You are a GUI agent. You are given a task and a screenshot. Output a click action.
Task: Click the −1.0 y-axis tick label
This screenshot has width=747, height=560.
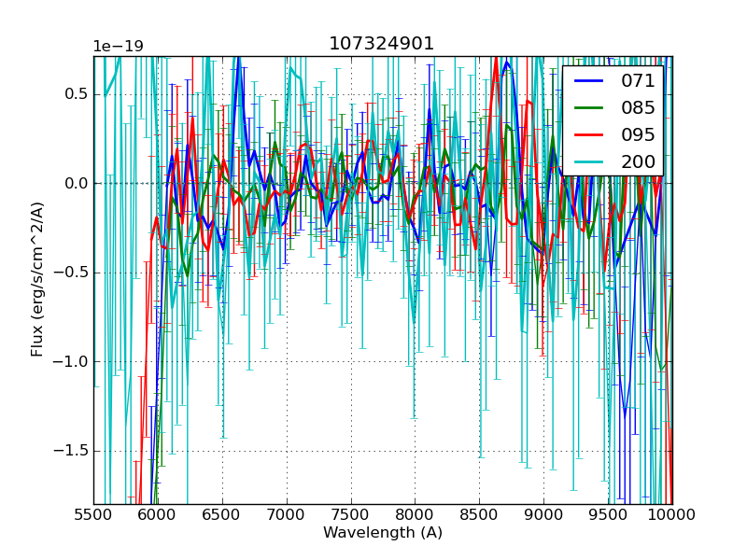(x=71, y=362)
